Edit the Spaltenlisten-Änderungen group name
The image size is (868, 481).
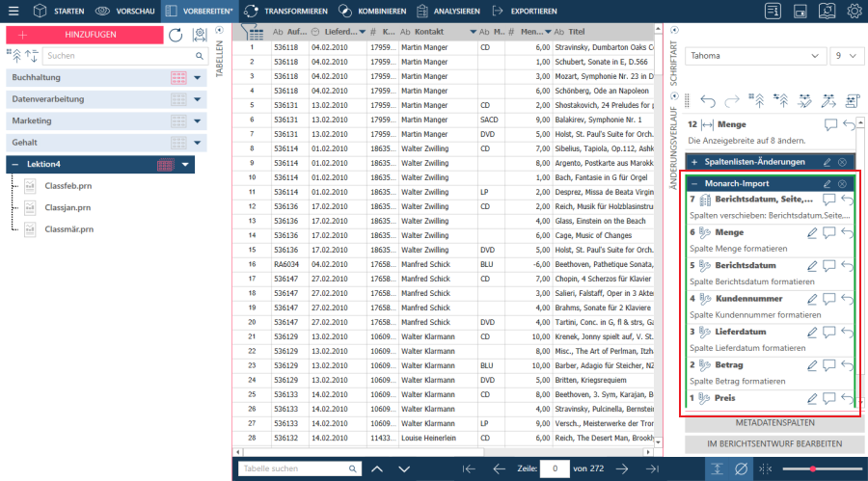(x=827, y=162)
